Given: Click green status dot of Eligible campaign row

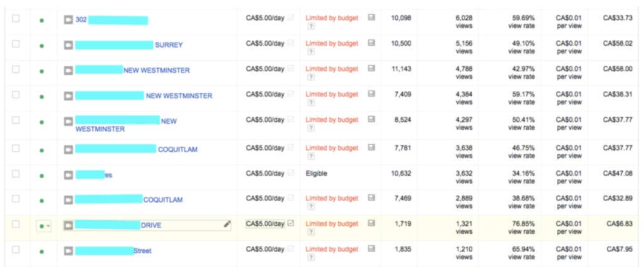Looking at the screenshot, I should pyautogui.click(x=42, y=176).
